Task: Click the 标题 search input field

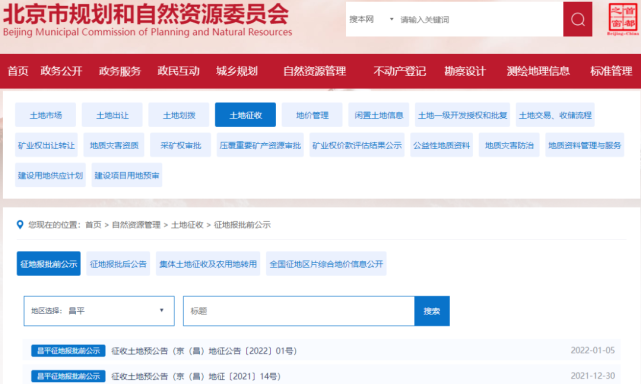Action: (299, 311)
